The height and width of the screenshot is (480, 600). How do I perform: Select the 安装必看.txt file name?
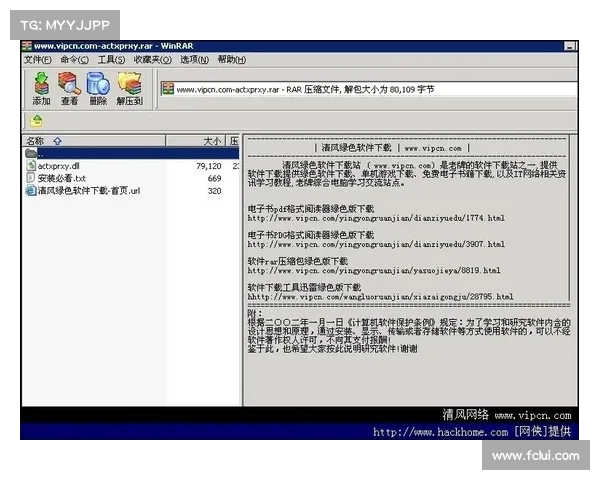coord(62,178)
